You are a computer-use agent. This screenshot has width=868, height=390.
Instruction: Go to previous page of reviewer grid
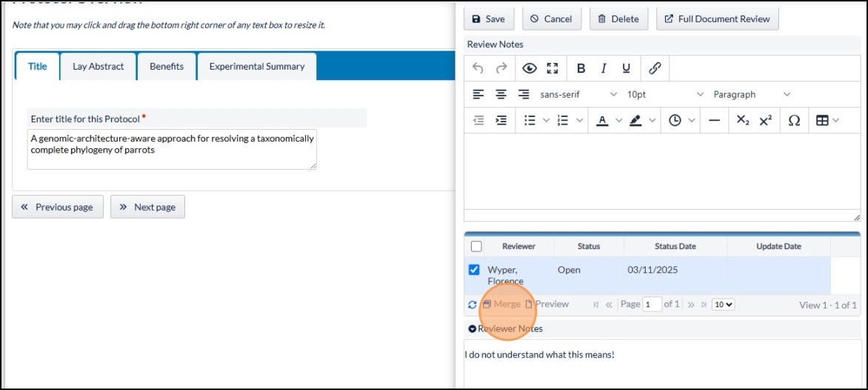tap(609, 304)
